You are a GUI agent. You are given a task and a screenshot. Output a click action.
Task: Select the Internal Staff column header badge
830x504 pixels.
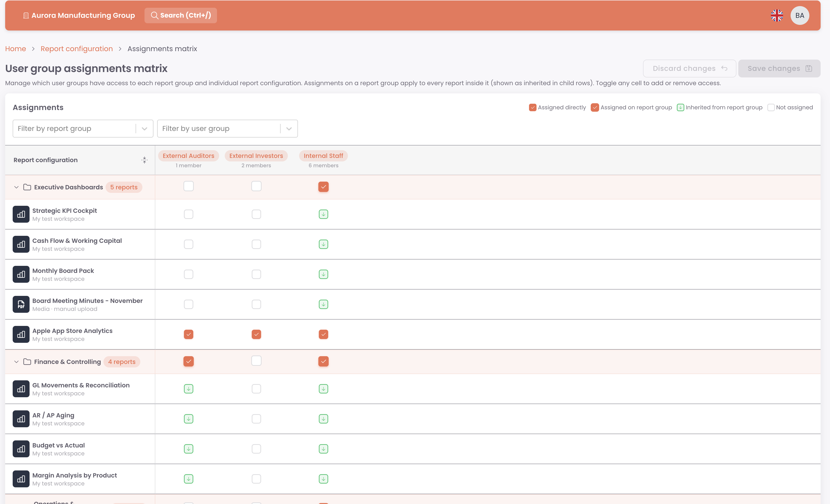pos(323,156)
